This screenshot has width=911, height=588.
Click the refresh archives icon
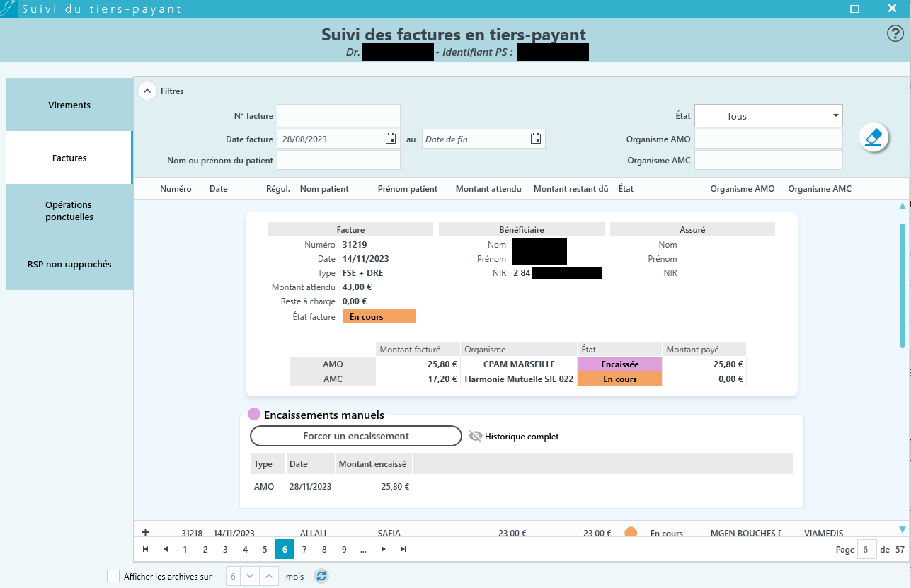321,576
